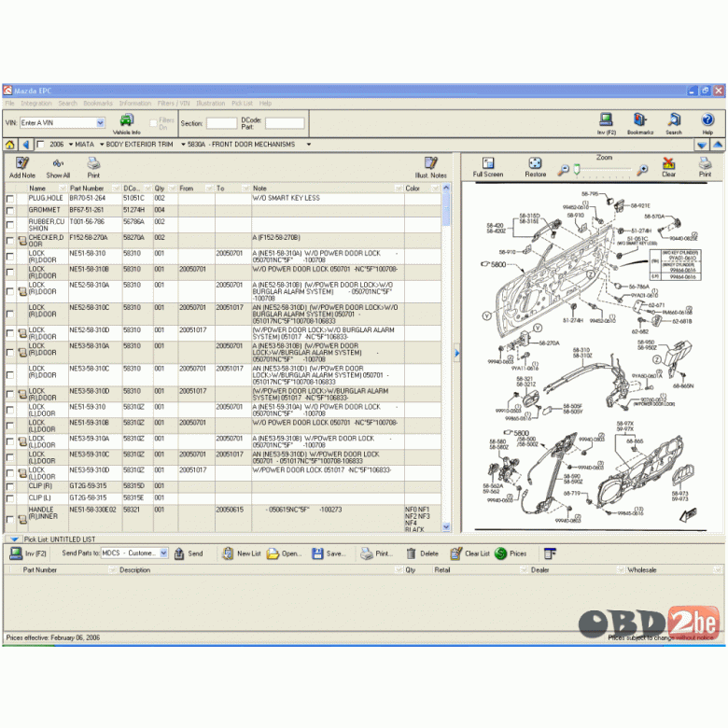Open the Filters / VIN menu
This screenshot has width=728, height=728.
point(174,104)
